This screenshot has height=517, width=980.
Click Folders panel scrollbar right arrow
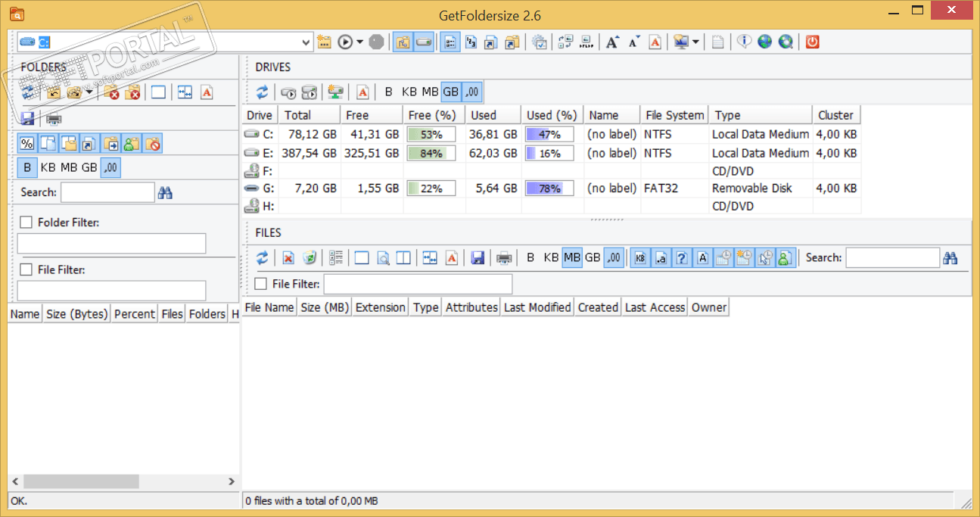pyautogui.click(x=232, y=481)
